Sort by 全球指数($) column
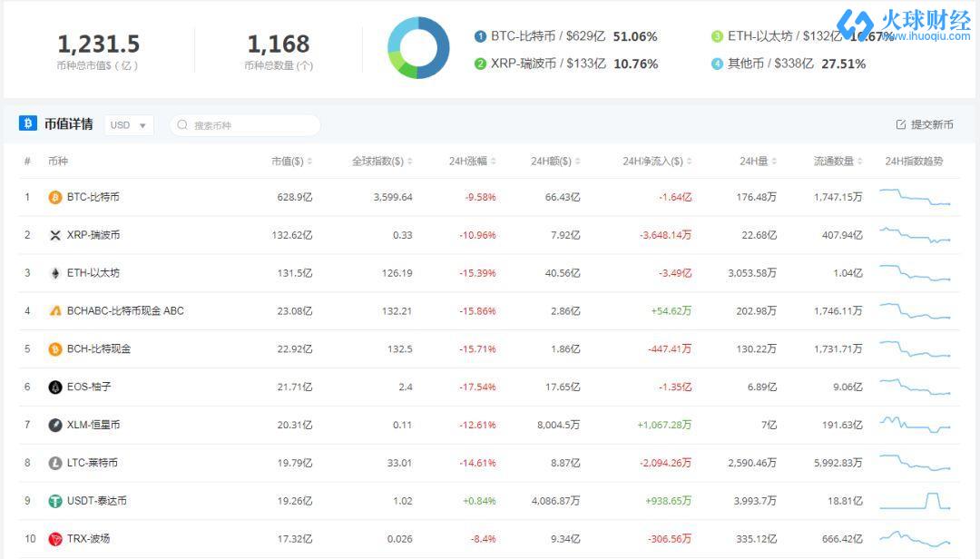This screenshot has width=980, height=559. 382,162
